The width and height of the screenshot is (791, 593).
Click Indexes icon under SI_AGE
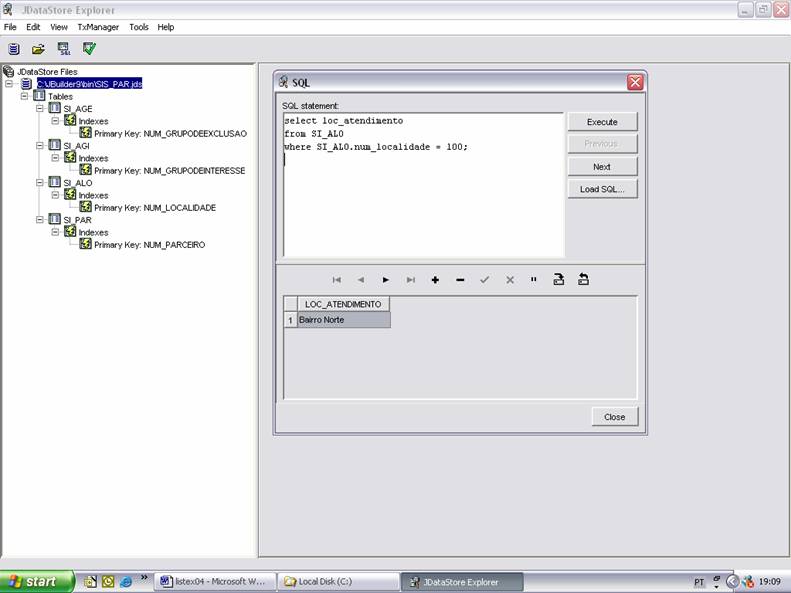coord(70,121)
